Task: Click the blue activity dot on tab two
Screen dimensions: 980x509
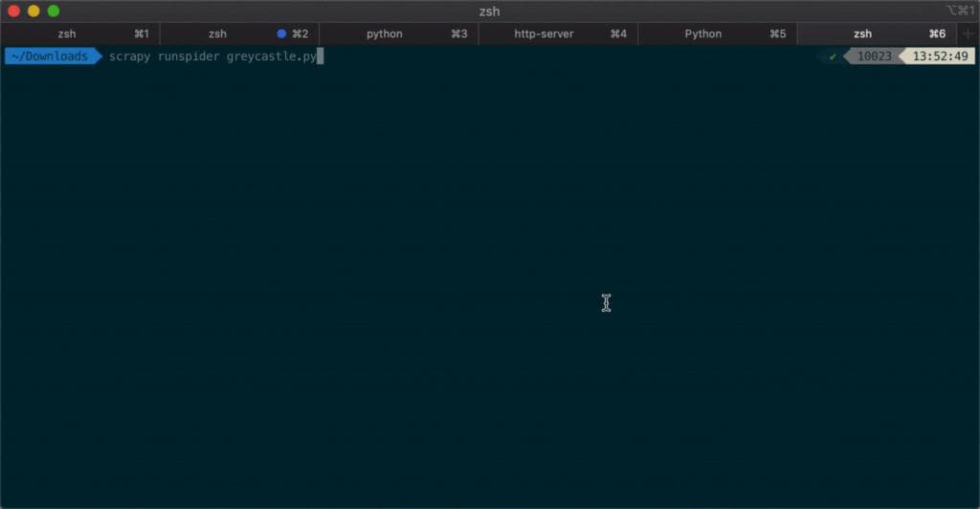Action: (281, 33)
